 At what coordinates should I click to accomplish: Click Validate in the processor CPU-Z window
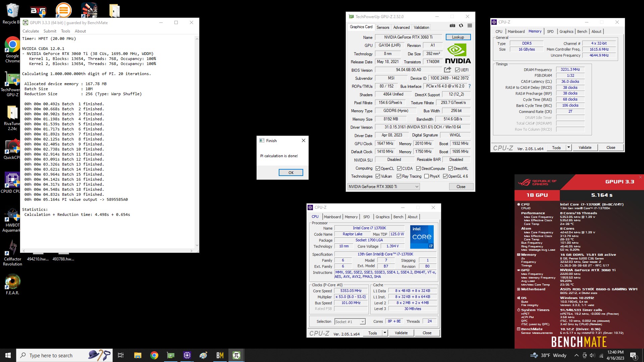(401, 333)
